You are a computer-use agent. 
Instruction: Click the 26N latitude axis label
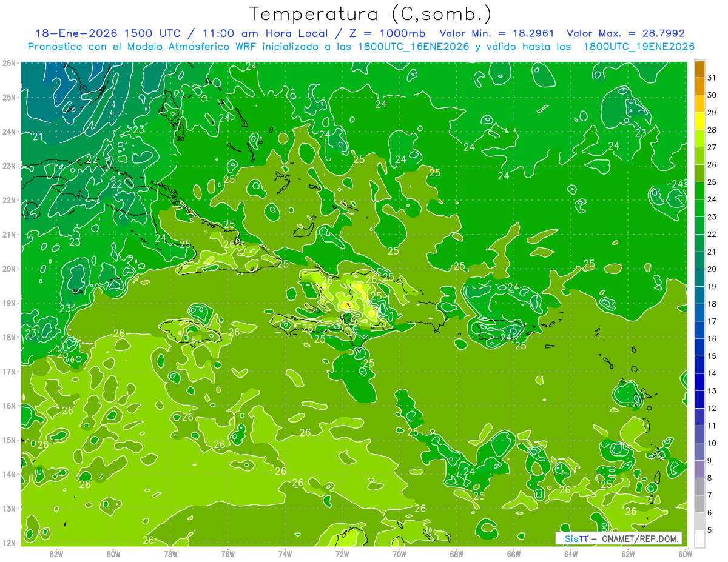coord(8,63)
